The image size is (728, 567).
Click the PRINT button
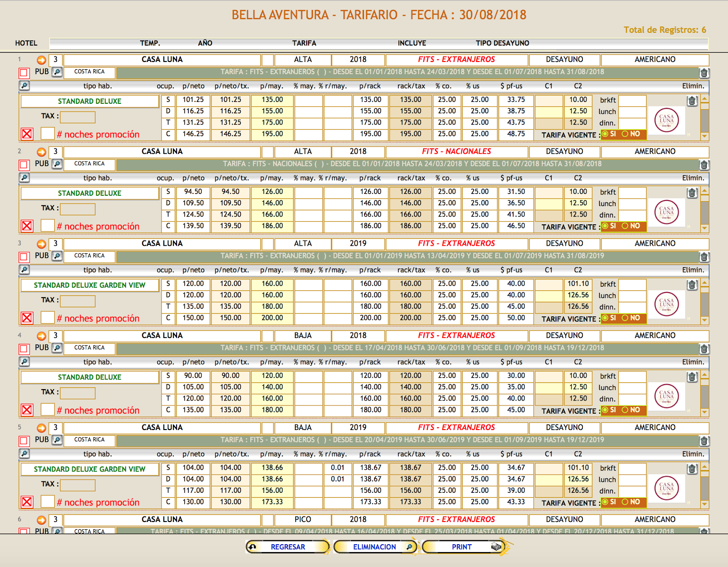coord(463,547)
